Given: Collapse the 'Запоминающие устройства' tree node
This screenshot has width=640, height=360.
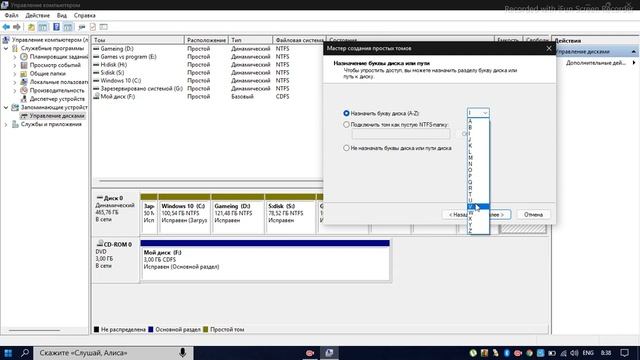Looking at the screenshot, I should point(6,107).
